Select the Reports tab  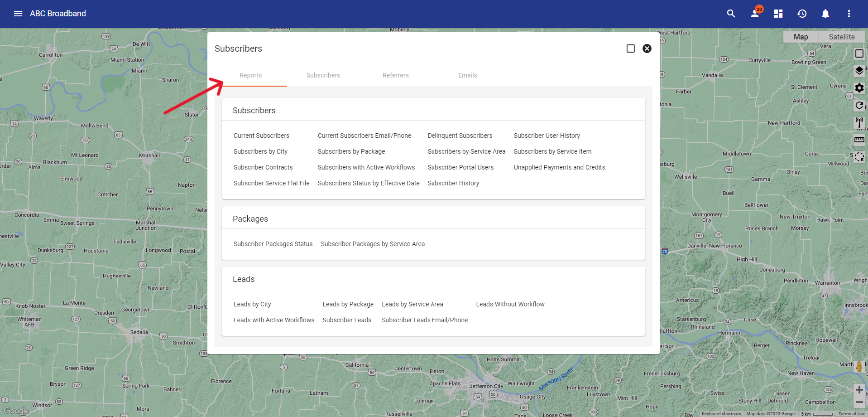coord(251,75)
